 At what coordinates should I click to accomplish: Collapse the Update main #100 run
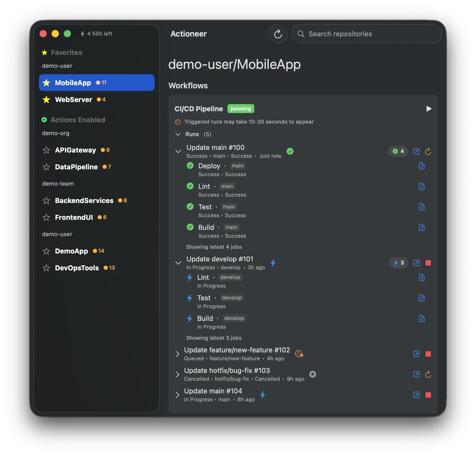pos(178,151)
